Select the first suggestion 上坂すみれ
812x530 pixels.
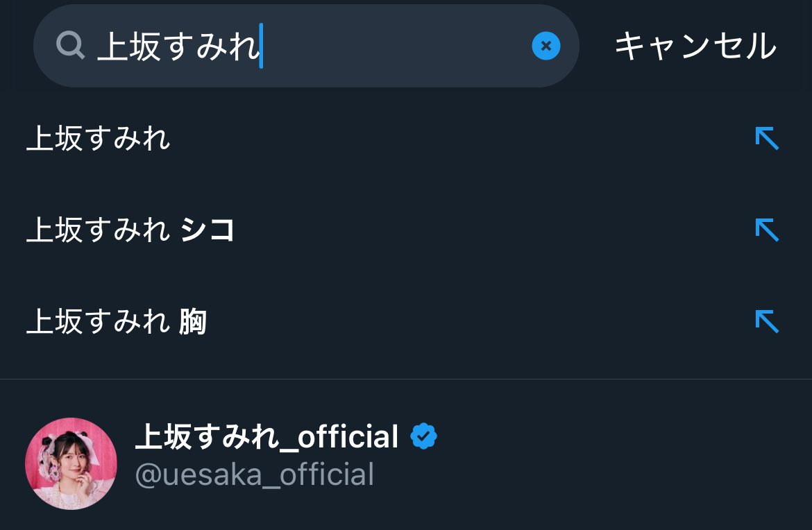[99, 139]
